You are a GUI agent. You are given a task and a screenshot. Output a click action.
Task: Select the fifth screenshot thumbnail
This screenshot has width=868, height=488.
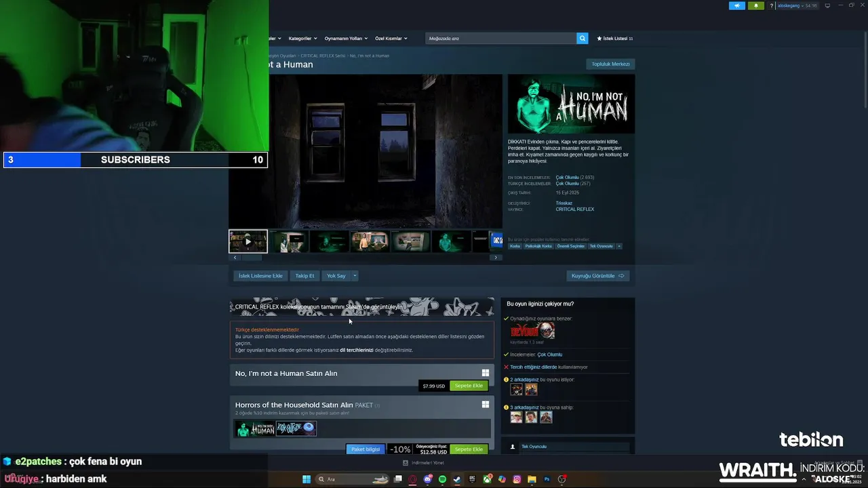(411, 241)
